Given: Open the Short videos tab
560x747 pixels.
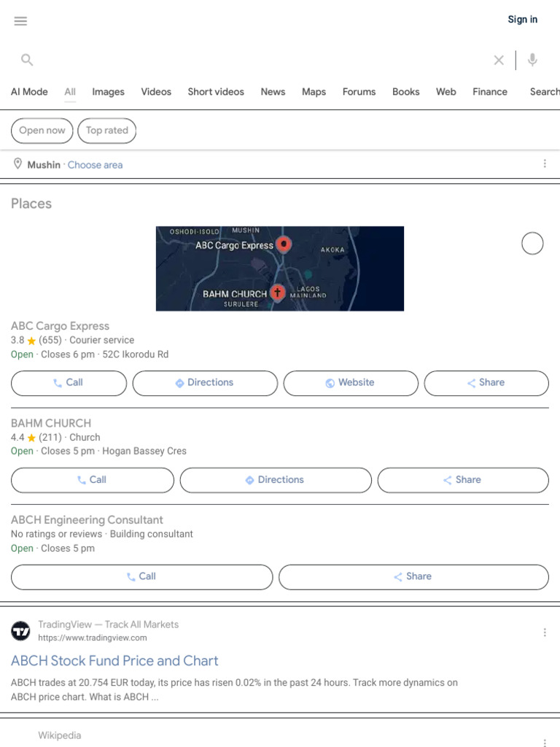Looking at the screenshot, I should tap(216, 91).
